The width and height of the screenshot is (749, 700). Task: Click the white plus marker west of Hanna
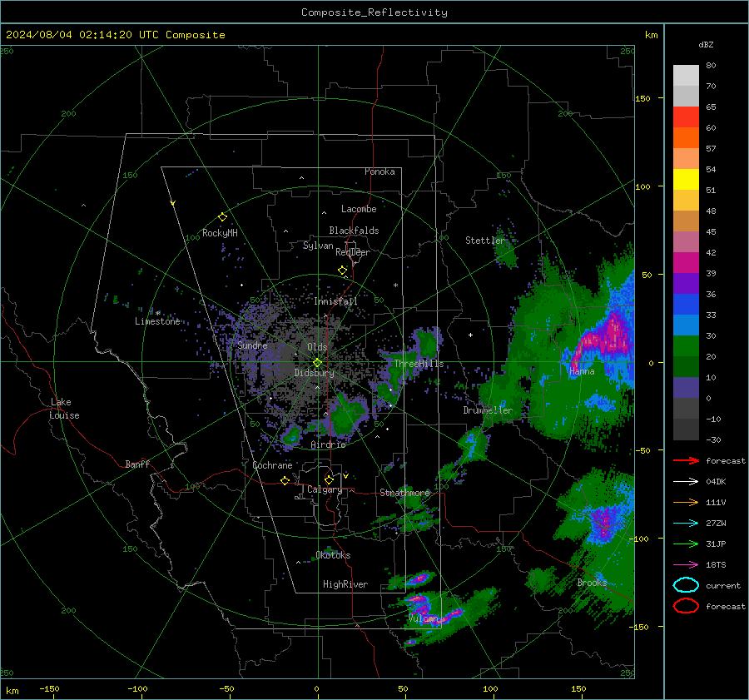coord(470,335)
